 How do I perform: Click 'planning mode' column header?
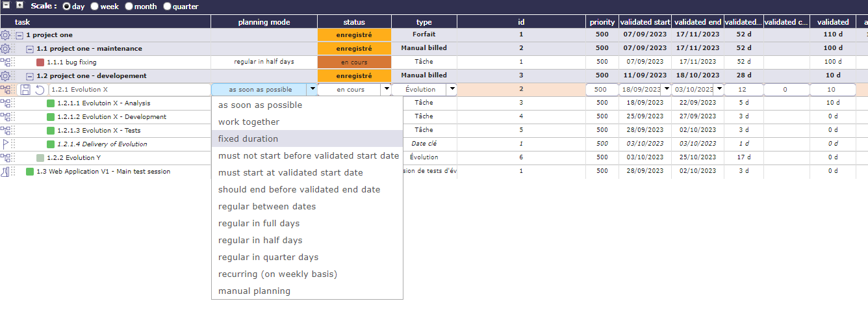[264, 22]
